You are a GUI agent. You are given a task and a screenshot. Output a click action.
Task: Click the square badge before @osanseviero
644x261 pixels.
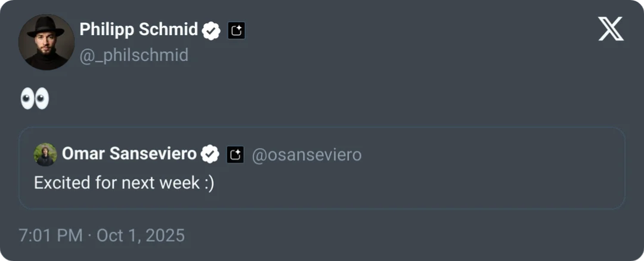pyautogui.click(x=235, y=155)
